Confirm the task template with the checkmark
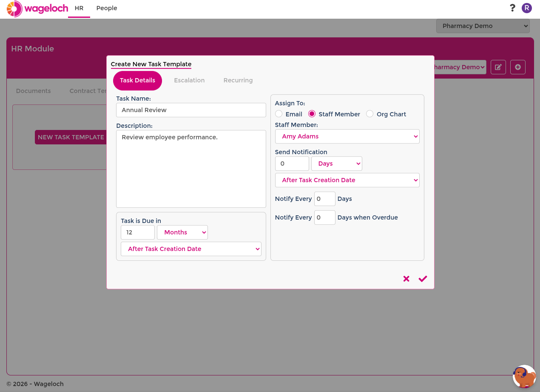The width and height of the screenshot is (540, 392). pyautogui.click(x=423, y=279)
